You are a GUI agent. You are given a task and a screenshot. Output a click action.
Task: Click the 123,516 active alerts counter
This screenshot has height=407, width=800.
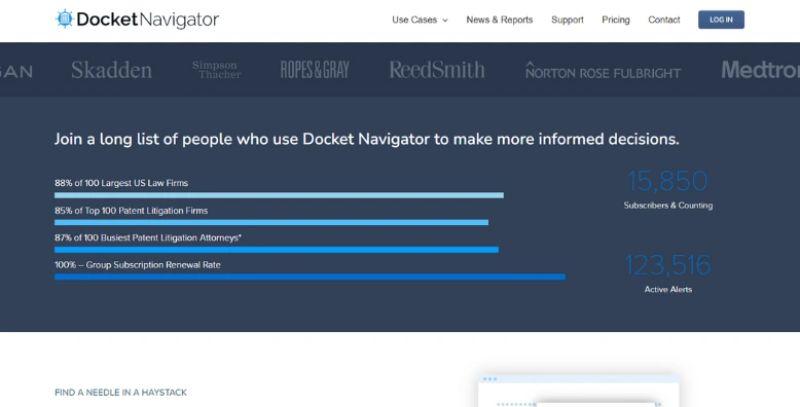point(668,265)
